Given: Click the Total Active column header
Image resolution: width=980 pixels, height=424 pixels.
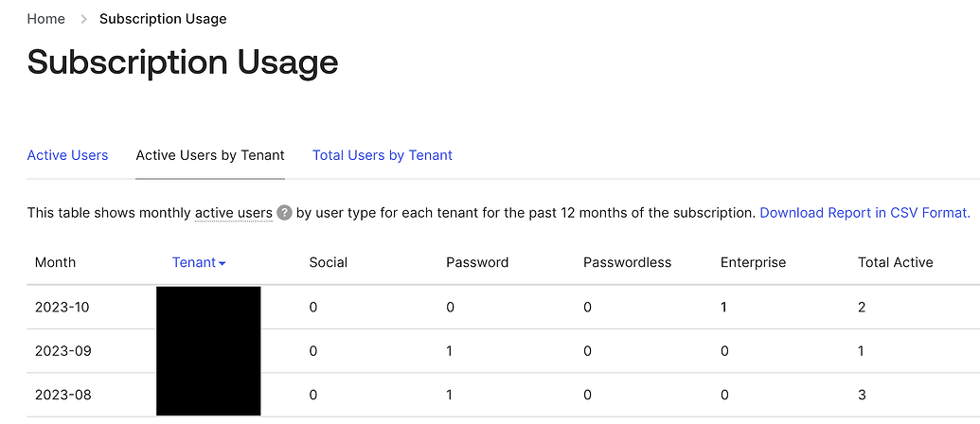Looking at the screenshot, I should [x=896, y=262].
